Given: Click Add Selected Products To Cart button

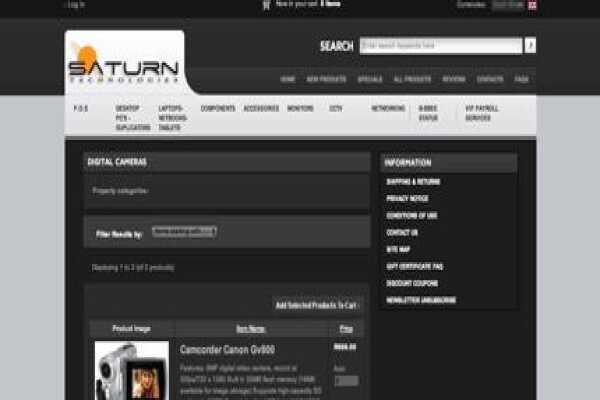Looking at the screenshot, I should point(316,305).
